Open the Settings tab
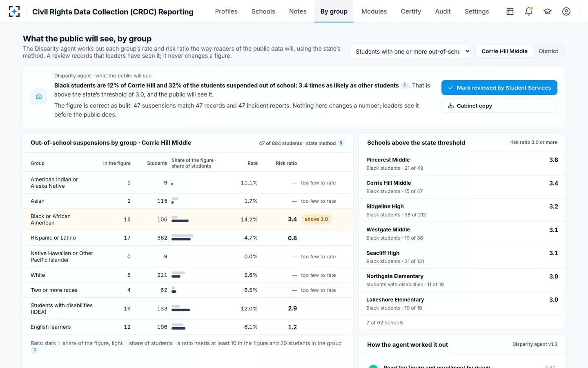The height and width of the screenshot is (368, 588). [x=477, y=11]
